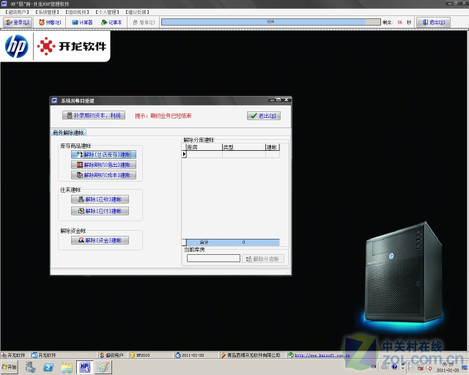Image resolution: width=469 pixels, height=375 pixels.
Task: Click the 开龙软件 red star logo
Action: [x=46, y=46]
